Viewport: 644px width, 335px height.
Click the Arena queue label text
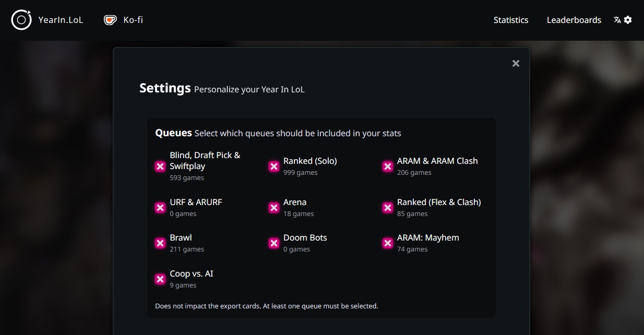click(x=295, y=202)
